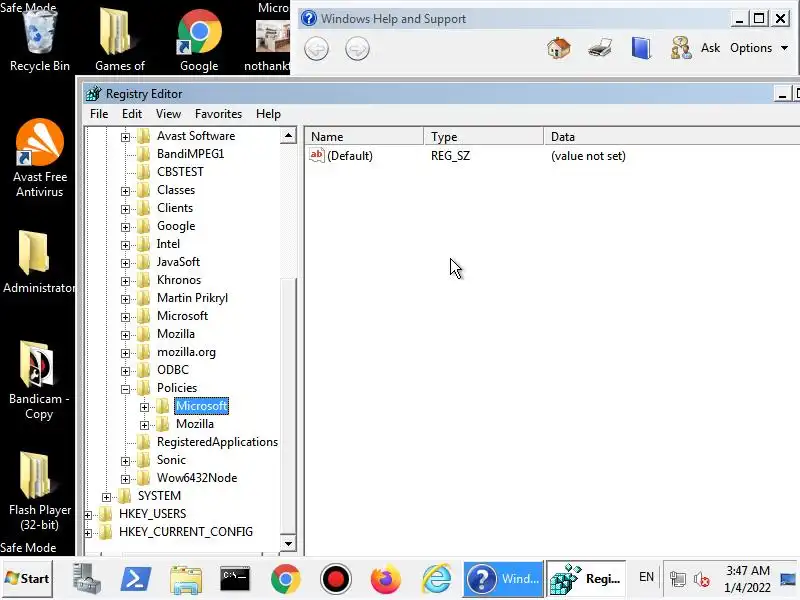
Task: Expand the JavaSoft registry key
Action: 126,263
